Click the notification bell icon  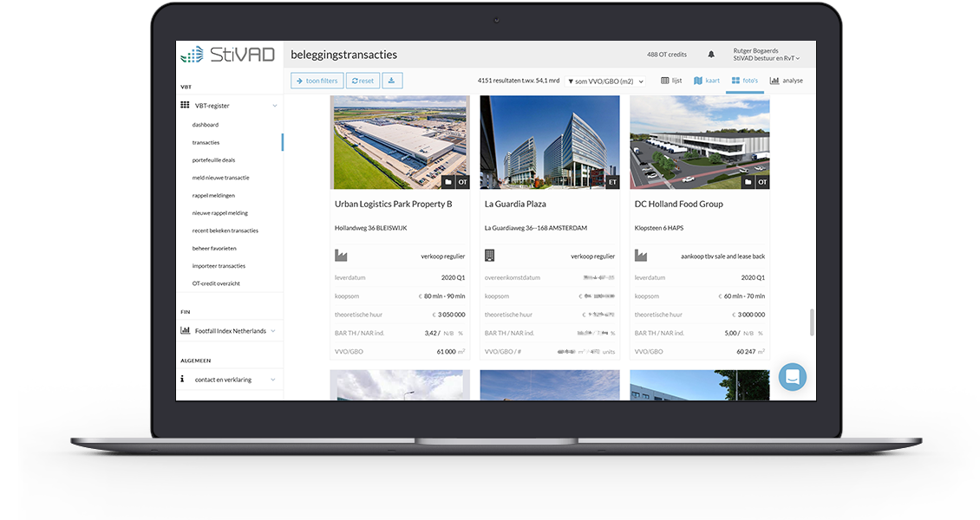click(710, 55)
